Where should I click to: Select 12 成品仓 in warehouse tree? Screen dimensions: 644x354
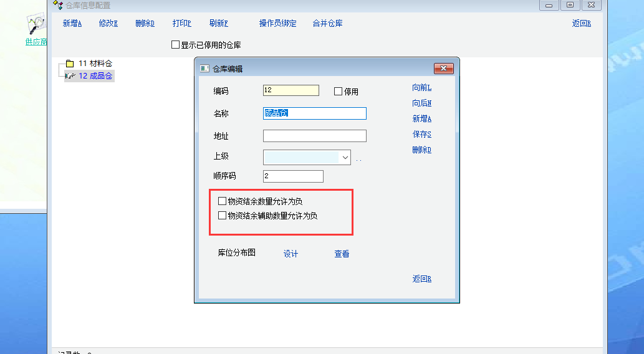[95, 76]
